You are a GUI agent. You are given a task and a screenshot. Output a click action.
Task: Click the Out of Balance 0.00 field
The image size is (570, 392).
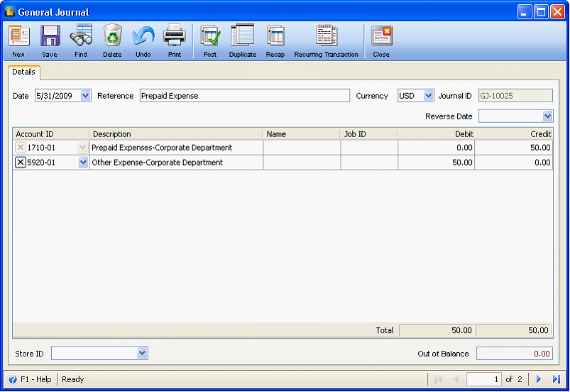pyautogui.click(x=515, y=354)
